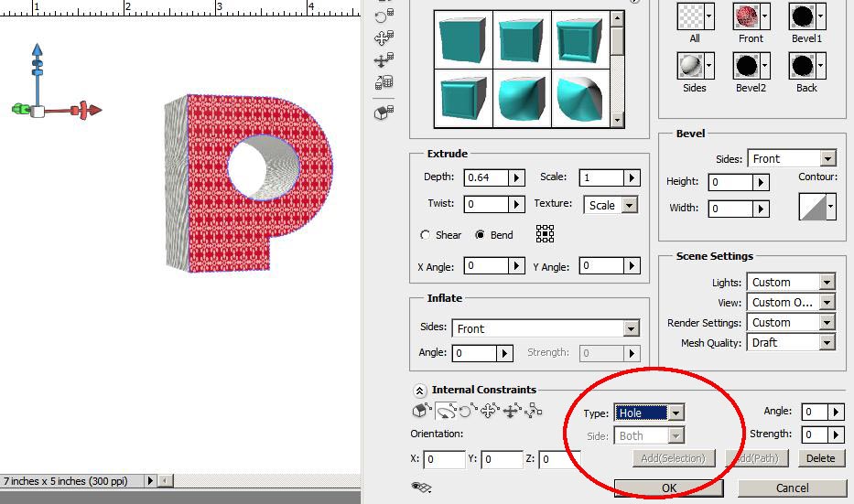Select the constraint pan tool icon

pyautogui.click(x=490, y=412)
